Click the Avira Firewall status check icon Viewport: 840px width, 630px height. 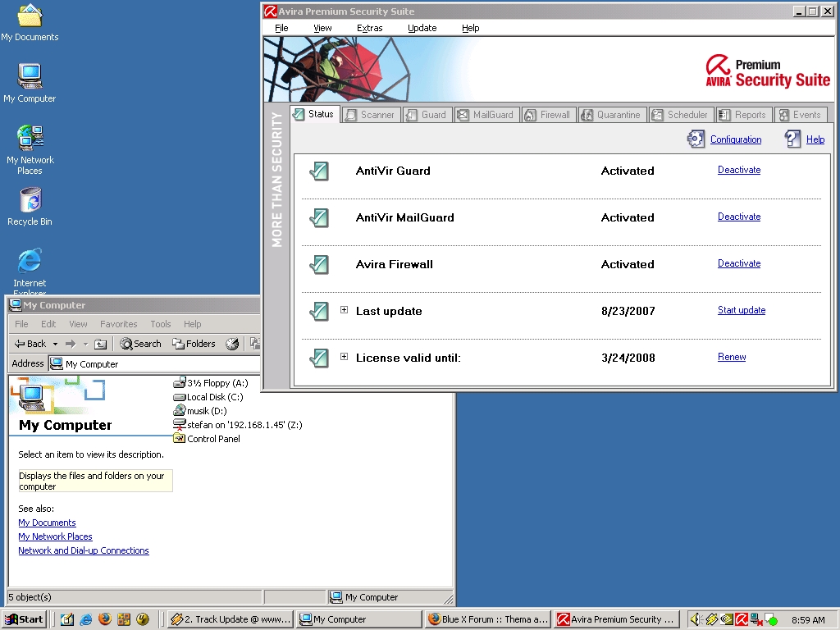[318, 265]
